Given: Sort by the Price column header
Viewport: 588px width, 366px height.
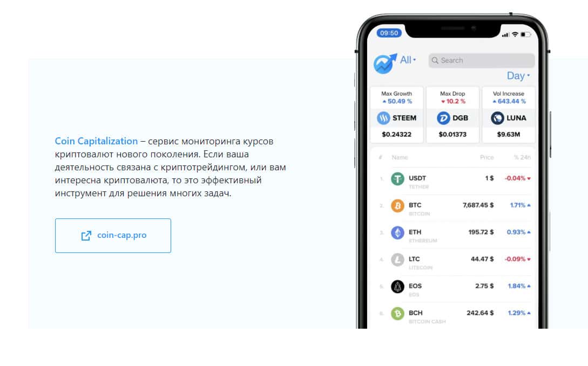Looking at the screenshot, I should (x=486, y=157).
